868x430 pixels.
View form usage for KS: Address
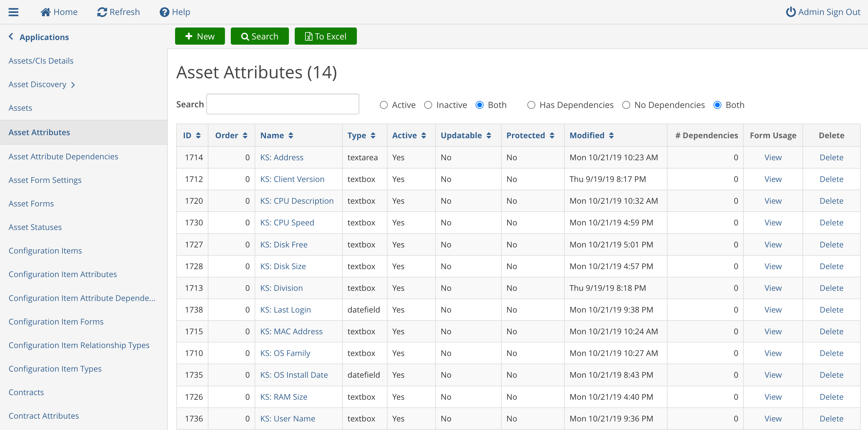click(x=773, y=157)
